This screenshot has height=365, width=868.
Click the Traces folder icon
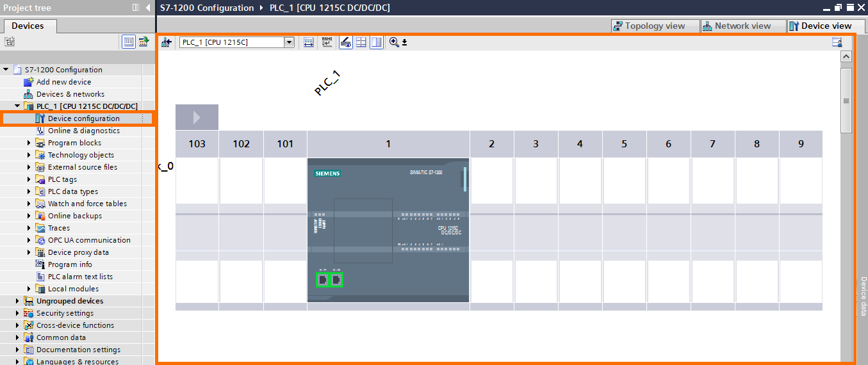pyautogui.click(x=40, y=228)
